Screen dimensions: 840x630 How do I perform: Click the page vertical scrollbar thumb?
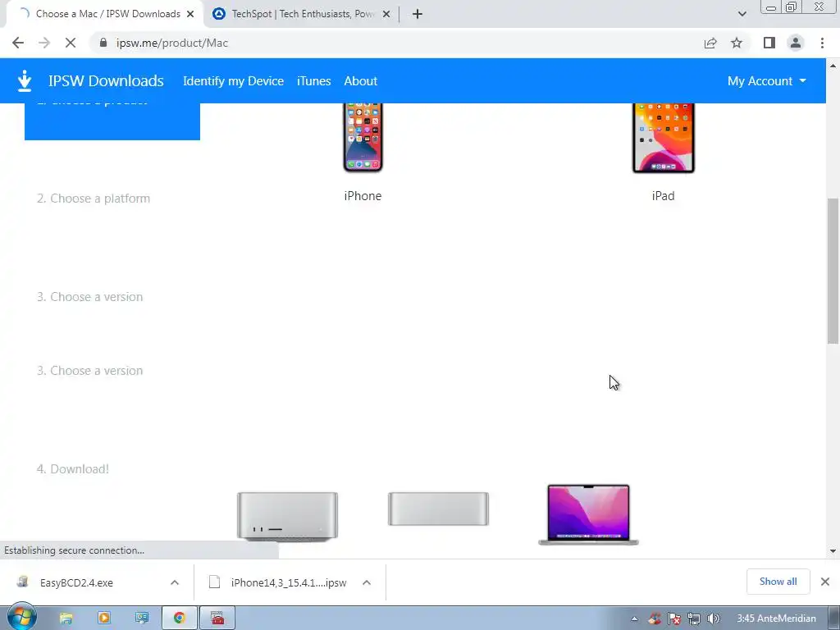click(833, 271)
